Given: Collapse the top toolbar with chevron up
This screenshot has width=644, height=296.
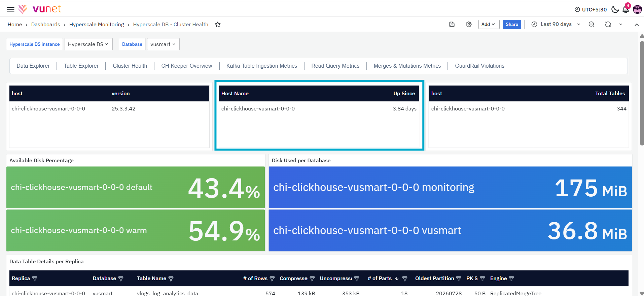Looking at the screenshot, I should 637,25.
